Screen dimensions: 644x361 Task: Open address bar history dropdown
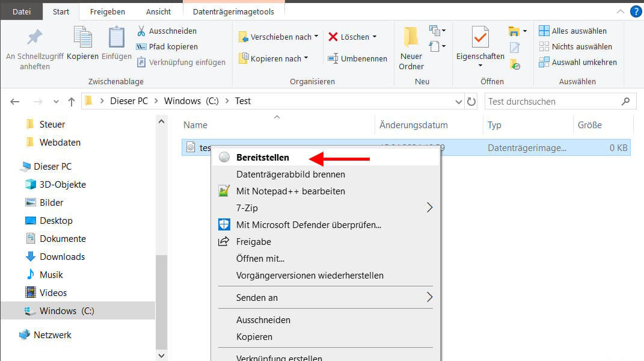[458, 102]
